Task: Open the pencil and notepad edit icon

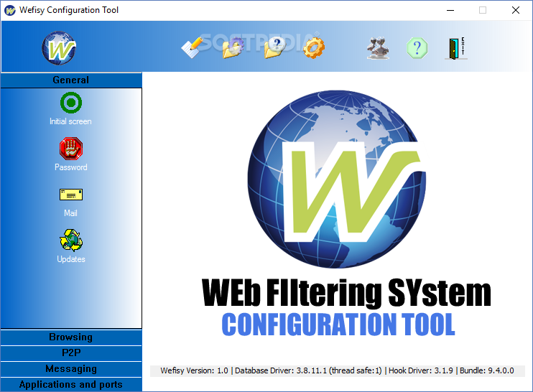Action: 192,47
